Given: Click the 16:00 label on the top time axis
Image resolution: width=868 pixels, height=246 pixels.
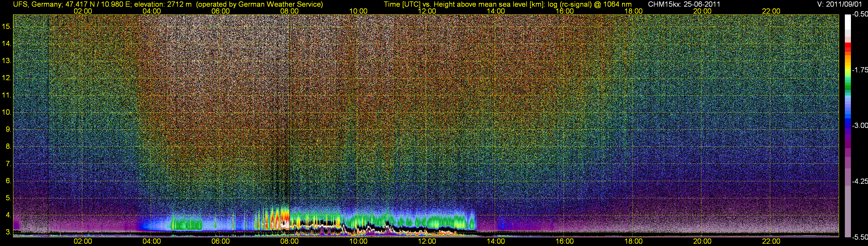Looking at the screenshot, I should point(564,11).
